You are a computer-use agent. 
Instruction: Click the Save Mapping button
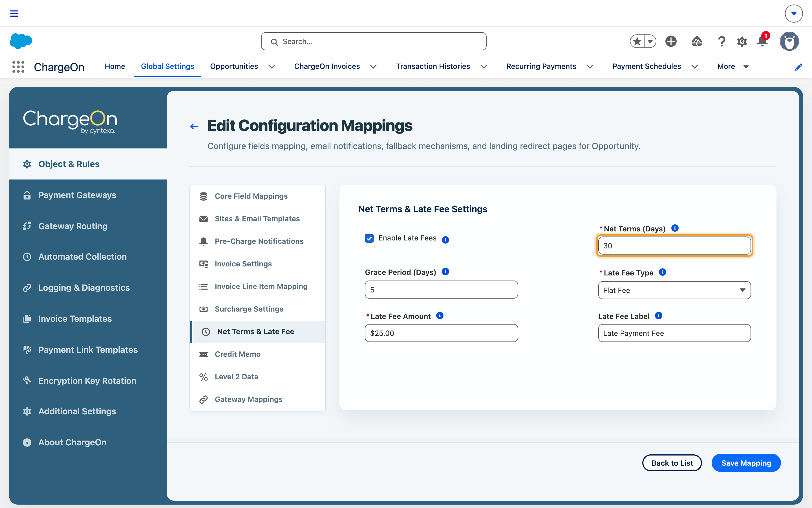pos(746,463)
